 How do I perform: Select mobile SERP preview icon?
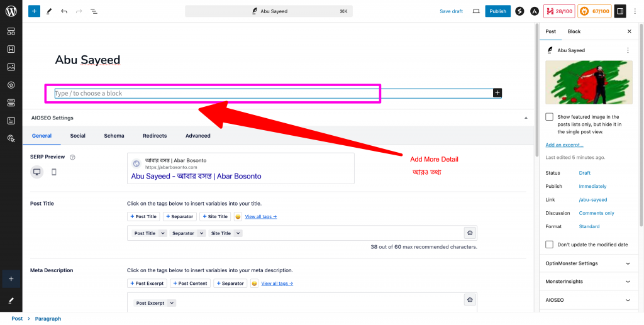[53, 172]
